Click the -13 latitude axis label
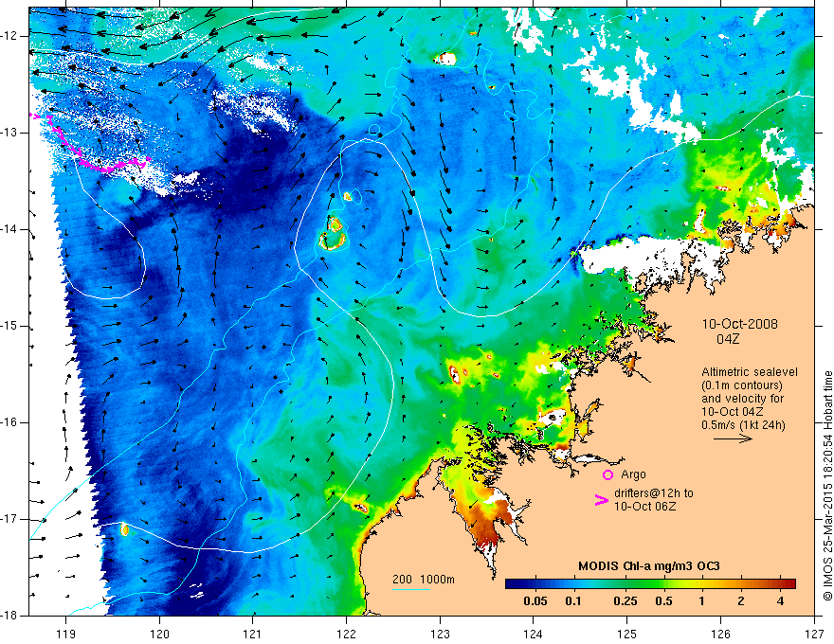834x644 pixels. (9, 133)
